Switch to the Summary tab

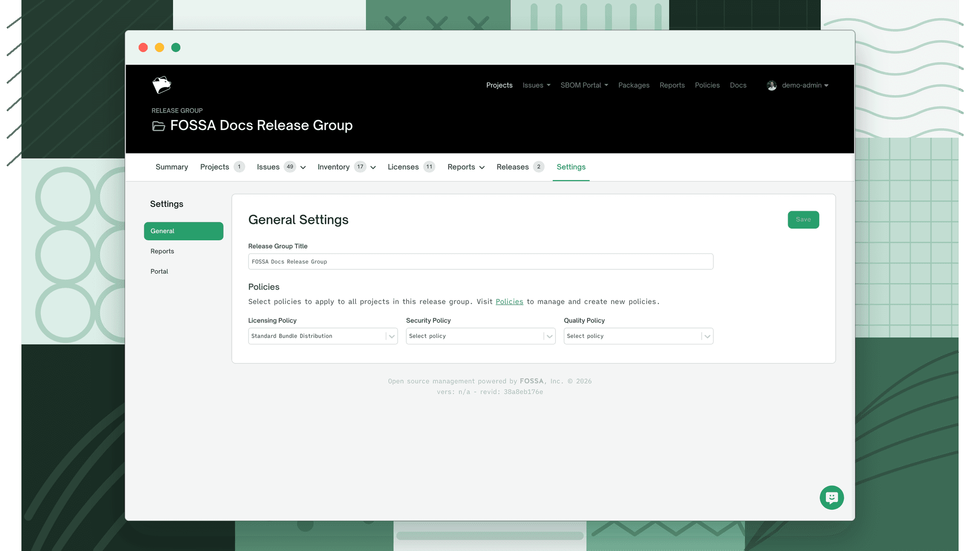[171, 167]
